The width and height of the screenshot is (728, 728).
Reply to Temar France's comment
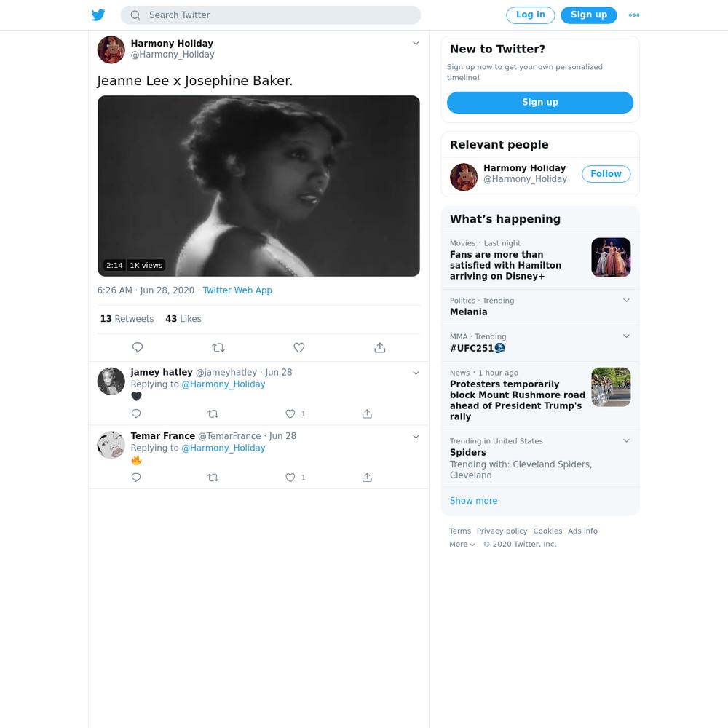(x=136, y=478)
